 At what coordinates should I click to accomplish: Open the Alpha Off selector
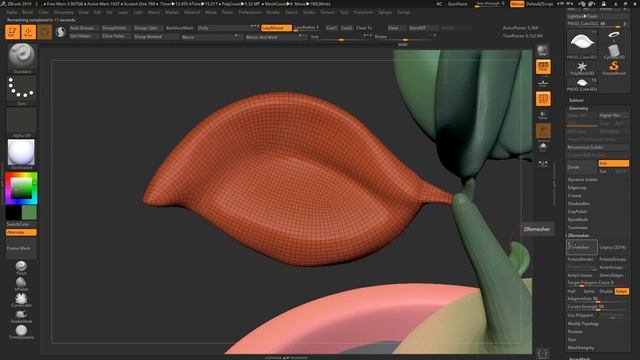pos(22,122)
